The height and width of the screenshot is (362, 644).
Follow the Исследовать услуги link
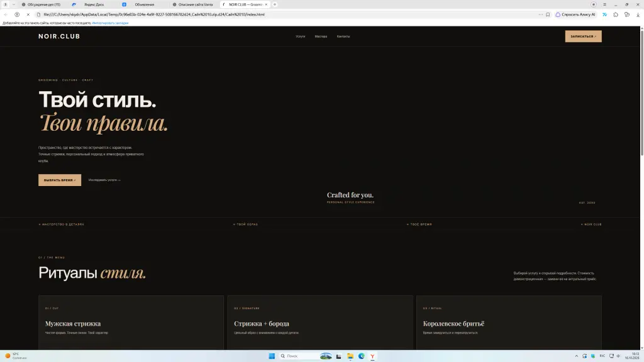[x=104, y=180]
